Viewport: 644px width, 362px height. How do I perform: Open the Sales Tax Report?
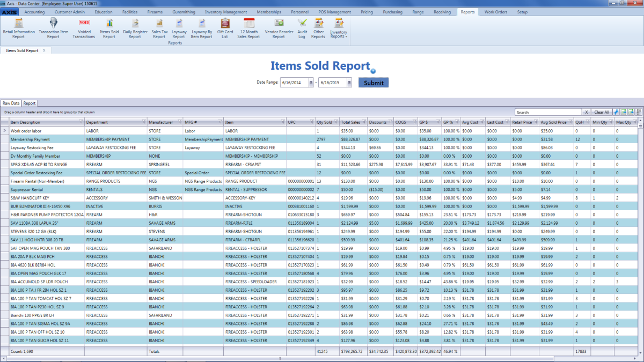(159, 28)
